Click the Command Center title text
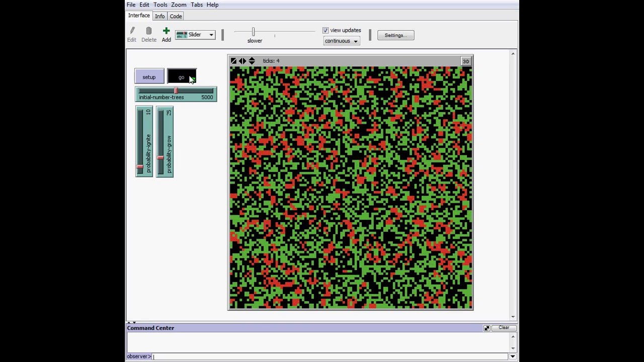The image size is (644, 362). coord(150,328)
